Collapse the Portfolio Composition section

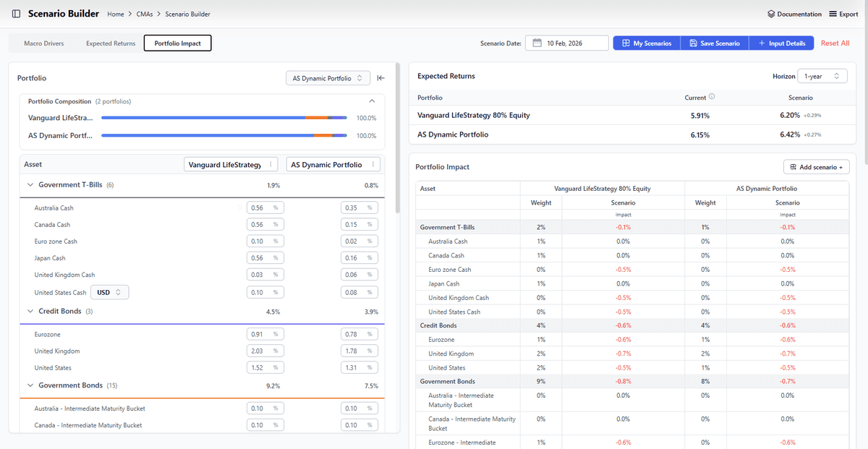pos(373,101)
